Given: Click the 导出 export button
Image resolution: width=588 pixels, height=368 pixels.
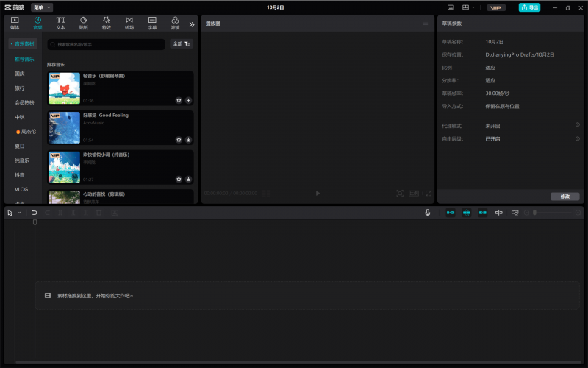Looking at the screenshot, I should click(529, 7).
